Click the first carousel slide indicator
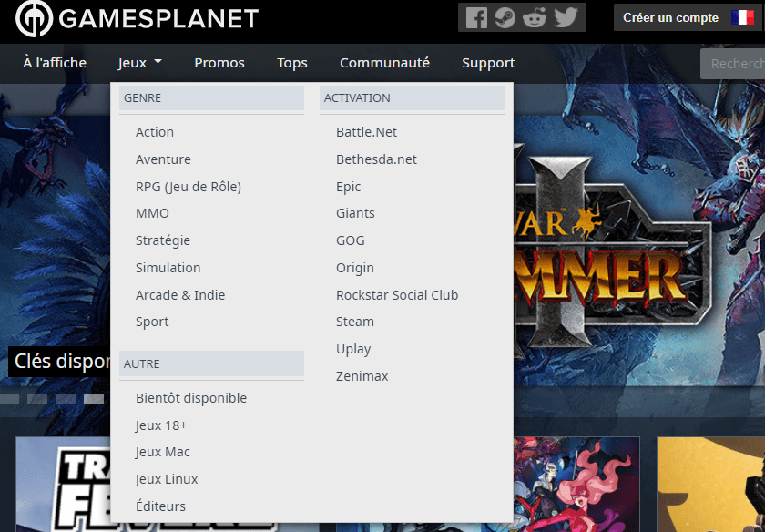This screenshot has width=765, height=532. click(x=8, y=399)
